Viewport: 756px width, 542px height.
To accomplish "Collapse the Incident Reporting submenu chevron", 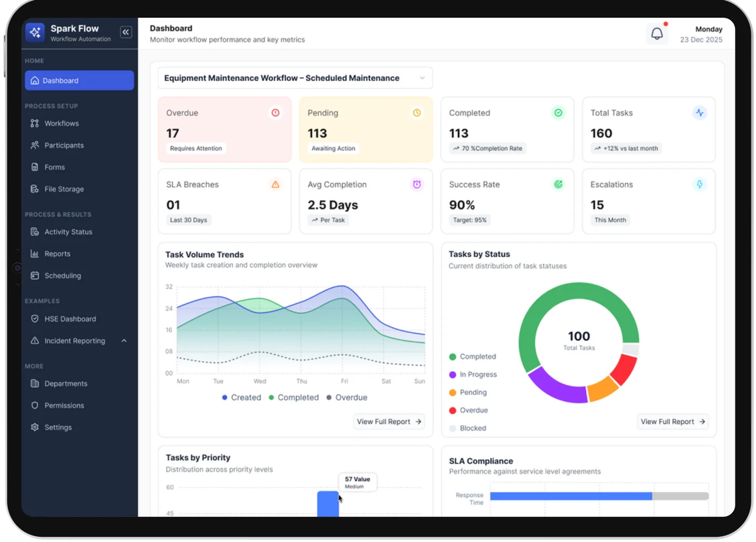I will pyautogui.click(x=124, y=341).
